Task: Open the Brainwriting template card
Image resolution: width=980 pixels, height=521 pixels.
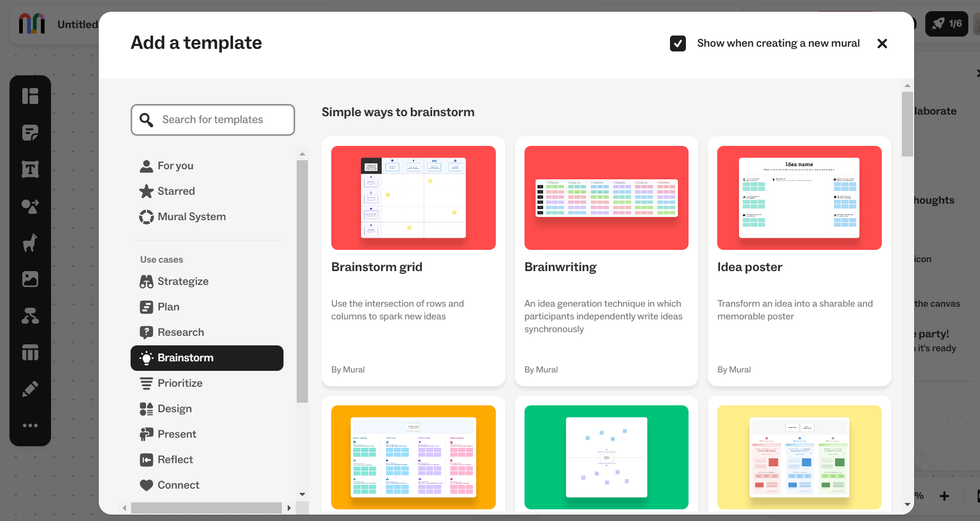Action: (606, 261)
